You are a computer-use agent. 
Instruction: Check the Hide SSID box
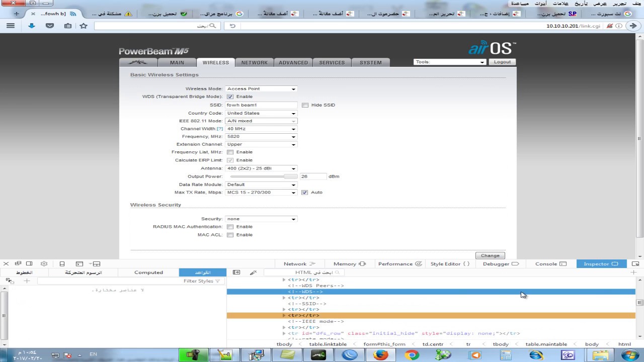click(x=305, y=105)
